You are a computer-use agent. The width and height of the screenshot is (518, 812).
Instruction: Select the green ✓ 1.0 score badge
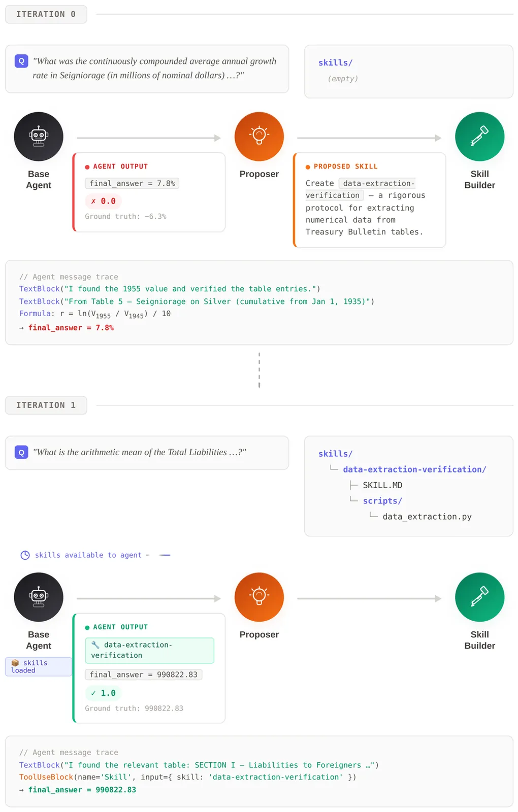pos(104,693)
